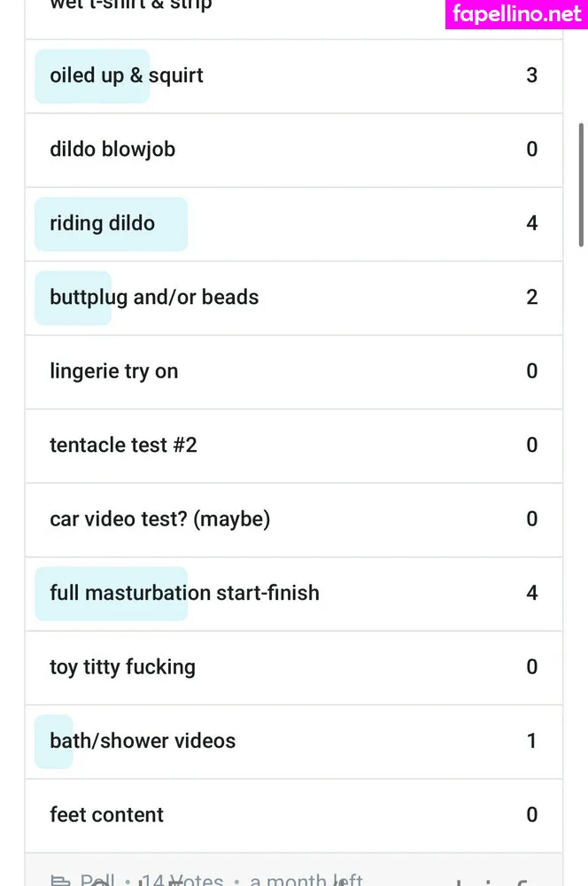Click the vote count 2 for buttplug option

point(531,298)
